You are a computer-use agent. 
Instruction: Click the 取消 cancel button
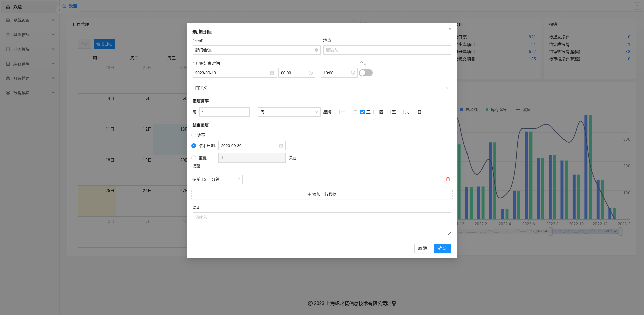[423, 248]
